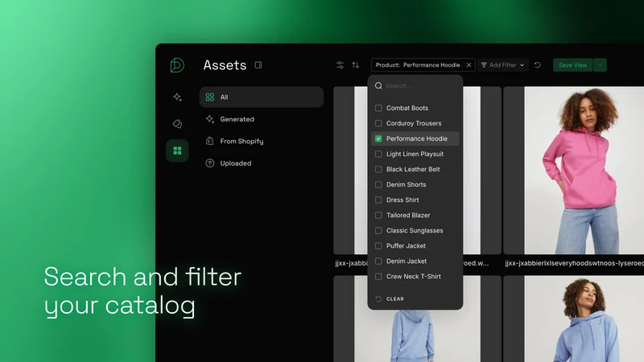
Task: Check the Dress Shirt checkbox
Action: pyautogui.click(x=378, y=200)
